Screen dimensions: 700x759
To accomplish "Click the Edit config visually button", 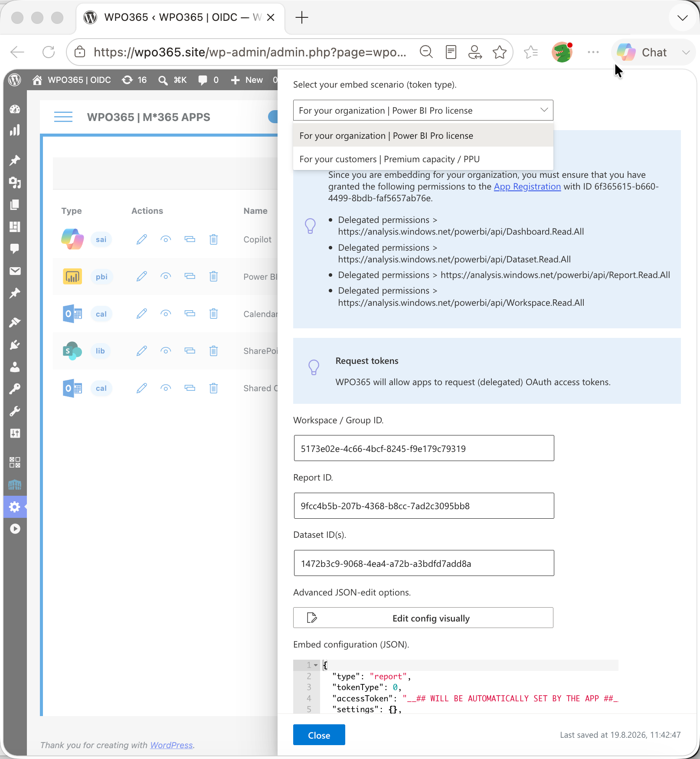I will (x=423, y=618).
